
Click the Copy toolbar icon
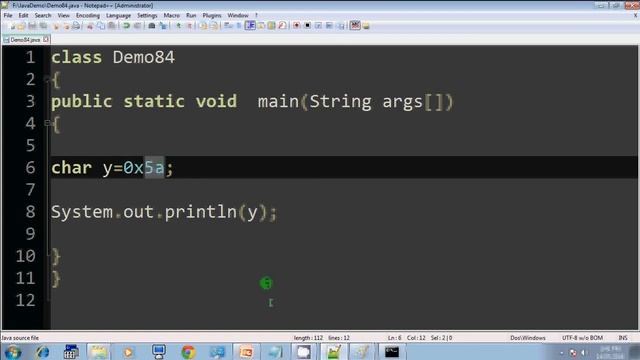101,26
